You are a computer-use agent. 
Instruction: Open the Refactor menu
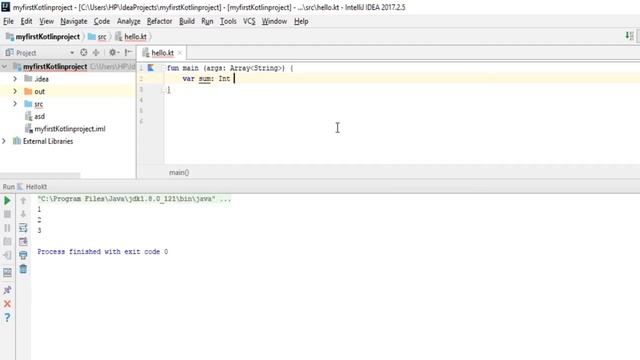[159, 21]
